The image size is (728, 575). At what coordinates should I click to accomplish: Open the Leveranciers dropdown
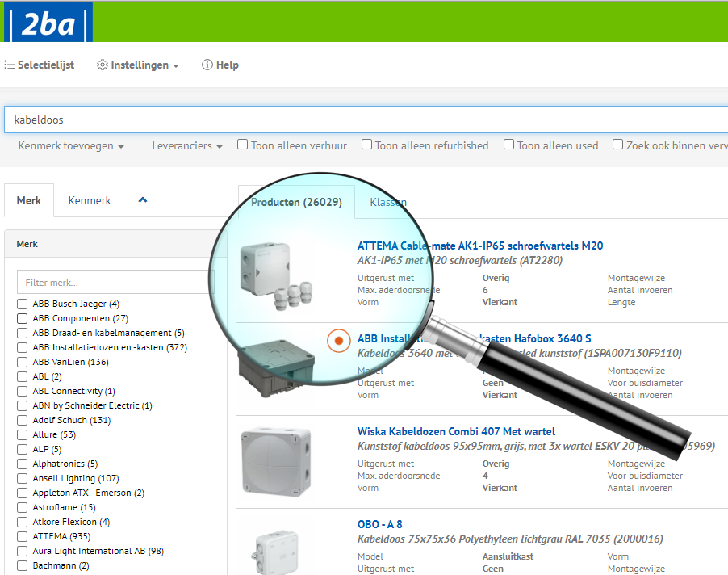click(x=187, y=146)
